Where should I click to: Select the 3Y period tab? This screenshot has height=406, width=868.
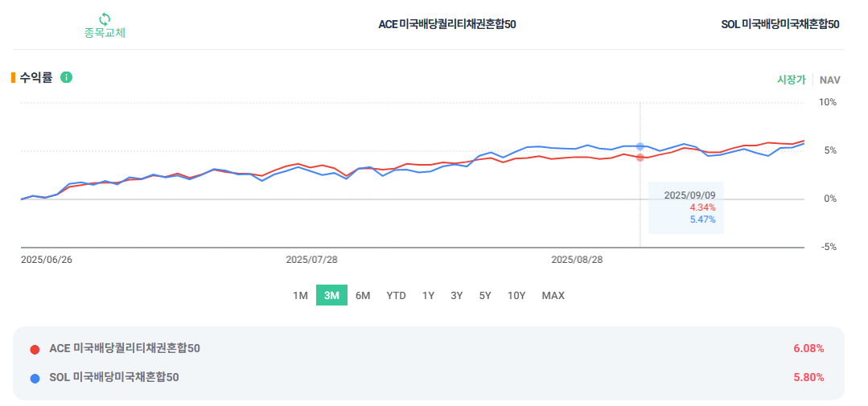point(457,295)
